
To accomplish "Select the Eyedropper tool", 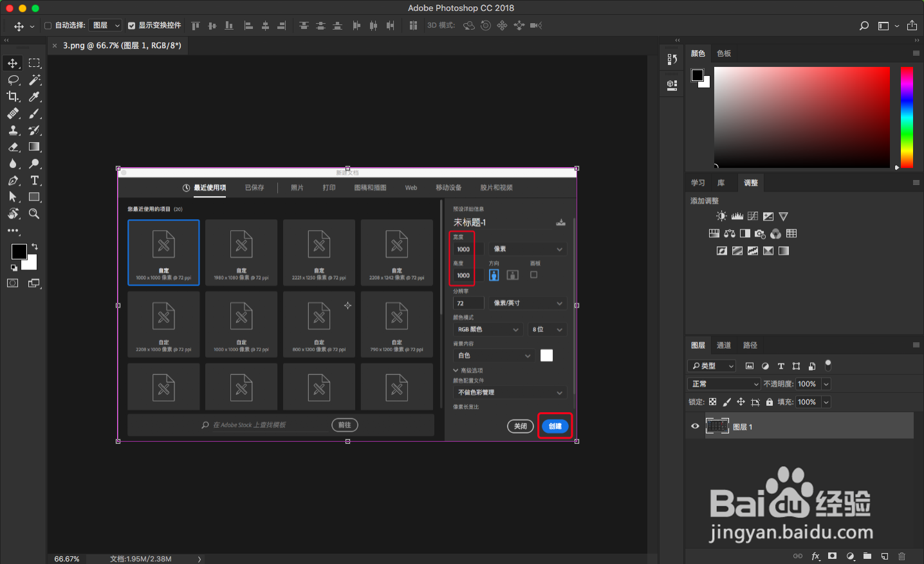I will click(x=35, y=96).
